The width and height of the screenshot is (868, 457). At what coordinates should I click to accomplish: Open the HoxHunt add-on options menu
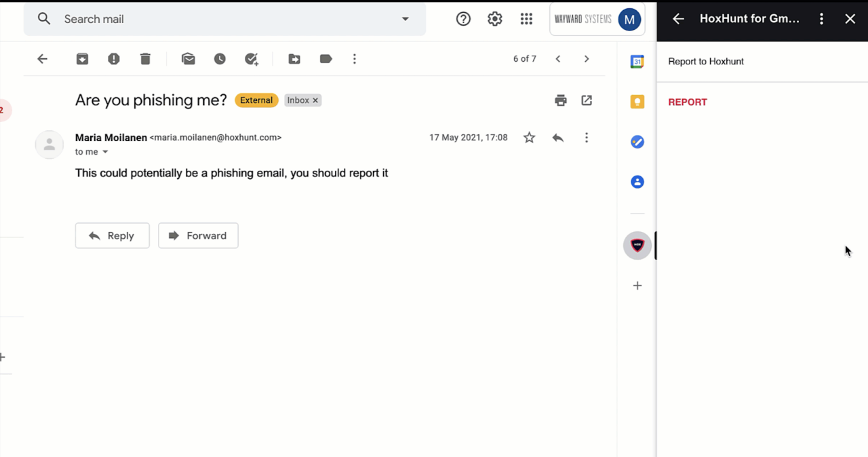click(x=821, y=19)
